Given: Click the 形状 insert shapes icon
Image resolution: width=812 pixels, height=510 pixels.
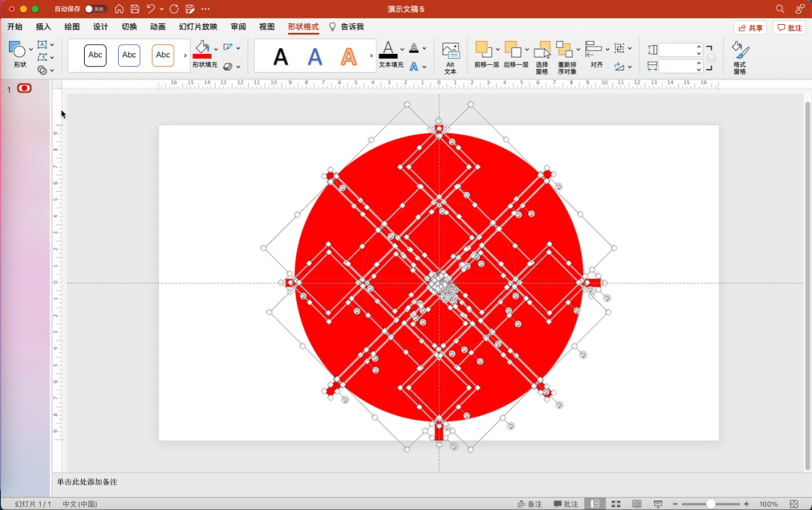Looking at the screenshot, I should tap(17, 50).
